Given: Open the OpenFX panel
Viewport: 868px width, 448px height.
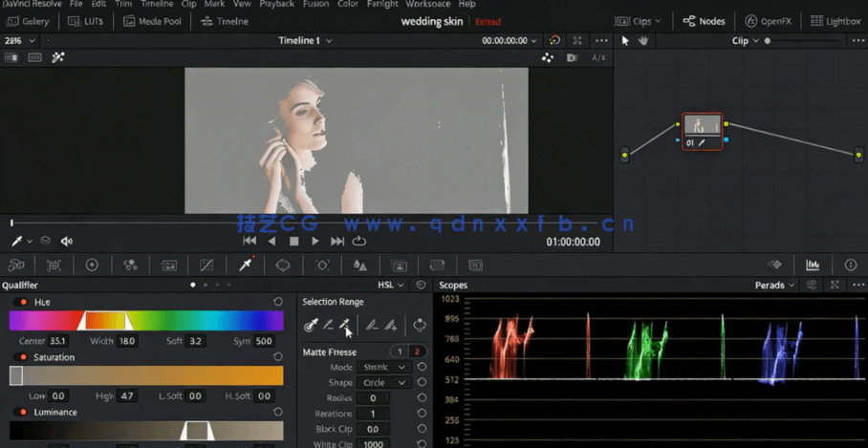Looking at the screenshot, I should click(x=769, y=22).
